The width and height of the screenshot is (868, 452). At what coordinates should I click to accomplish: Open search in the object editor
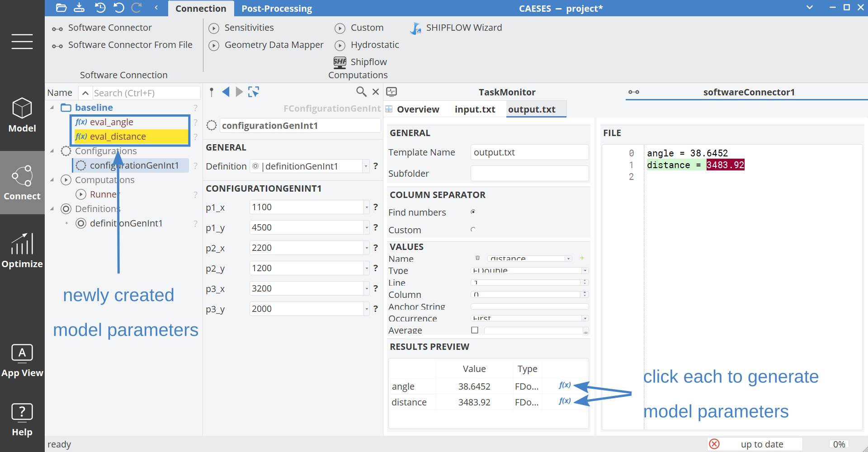361,92
